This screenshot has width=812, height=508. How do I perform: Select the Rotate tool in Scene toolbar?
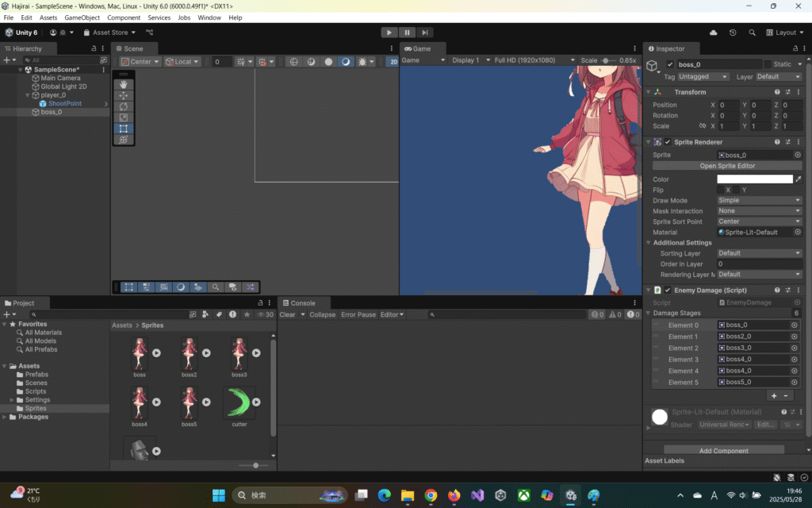click(x=123, y=106)
